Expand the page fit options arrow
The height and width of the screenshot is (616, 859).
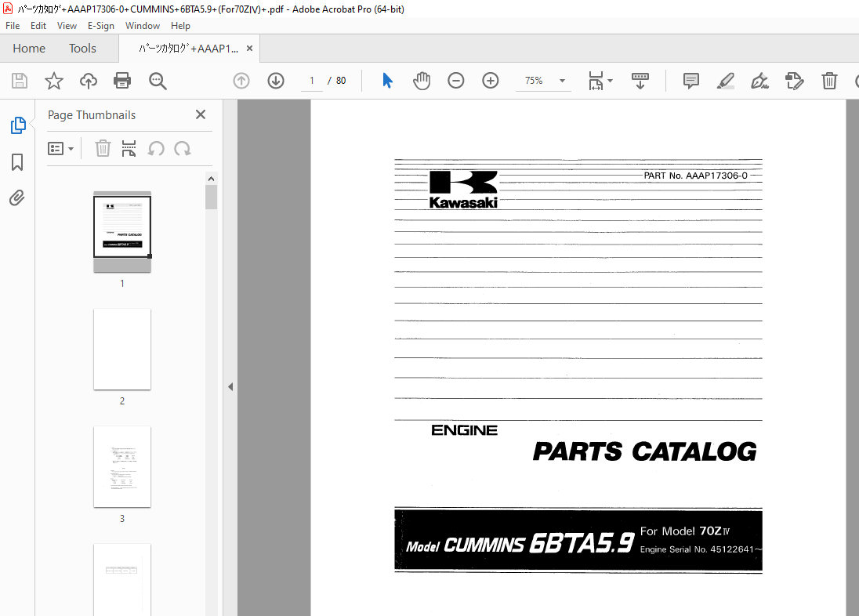pos(611,81)
